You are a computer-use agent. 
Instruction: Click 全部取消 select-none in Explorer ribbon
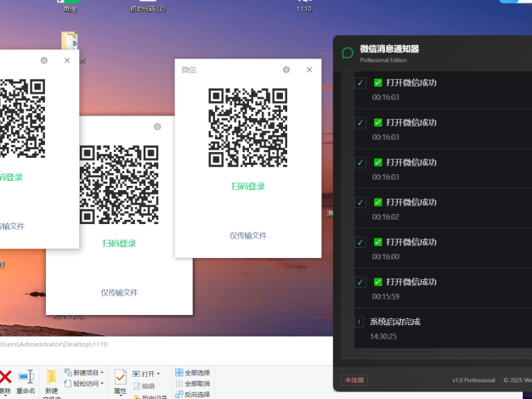coord(193,384)
